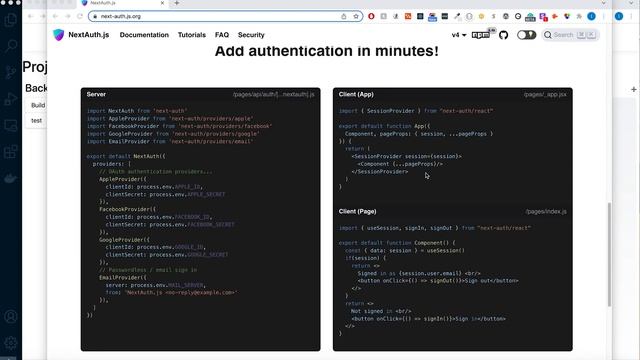640x360 pixels.
Task: Open a new browser tab
Action: (x=177, y=3)
